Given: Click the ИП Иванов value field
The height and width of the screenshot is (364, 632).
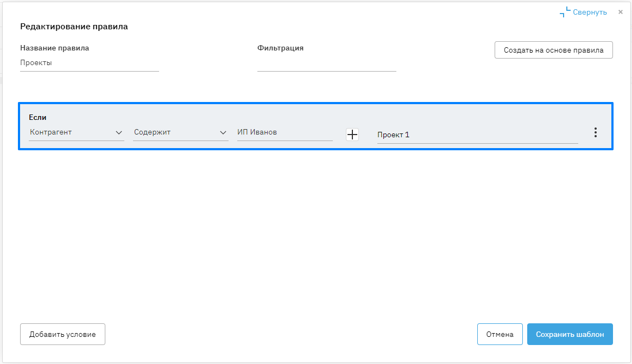Looking at the screenshot, I should click(285, 132).
